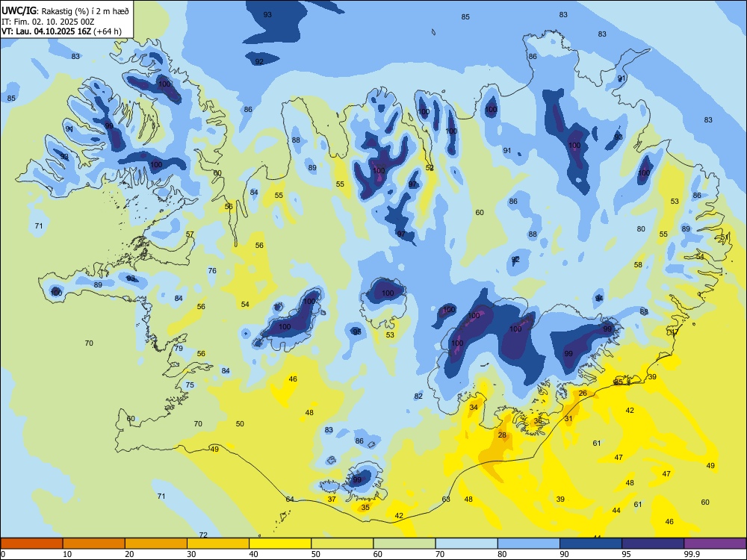Select the map value 37
747x560 pixels.
(x=332, y=499)
